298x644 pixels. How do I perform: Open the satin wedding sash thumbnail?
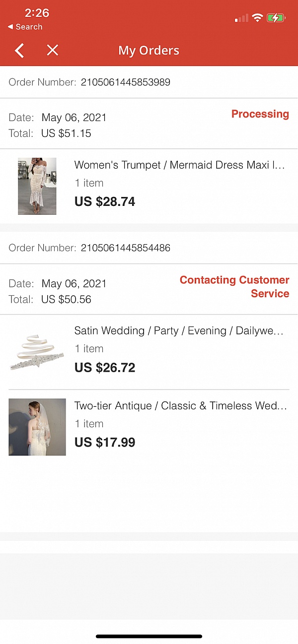pos(37,352)
